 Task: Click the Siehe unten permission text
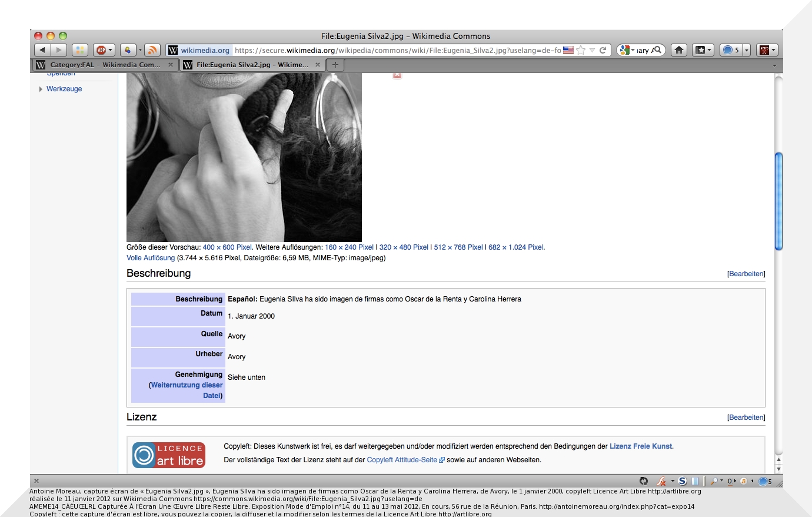coord(247,377)
